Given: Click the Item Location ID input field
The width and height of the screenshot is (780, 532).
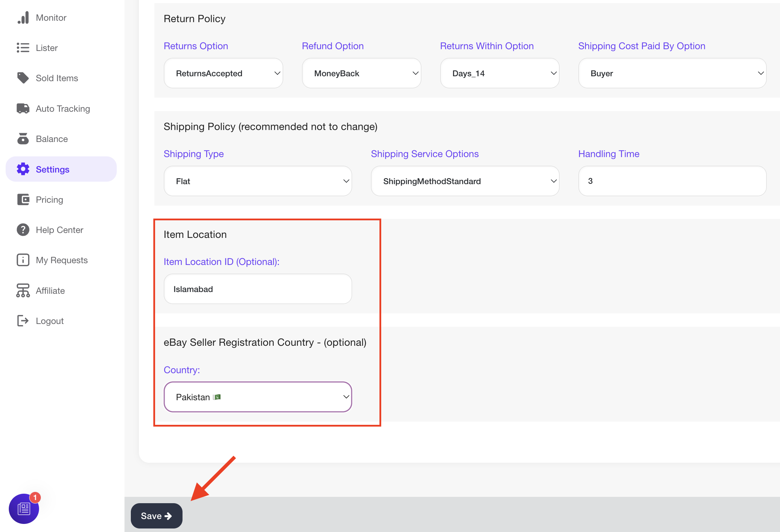Looking at the screenshot, I should coord(258,289).
